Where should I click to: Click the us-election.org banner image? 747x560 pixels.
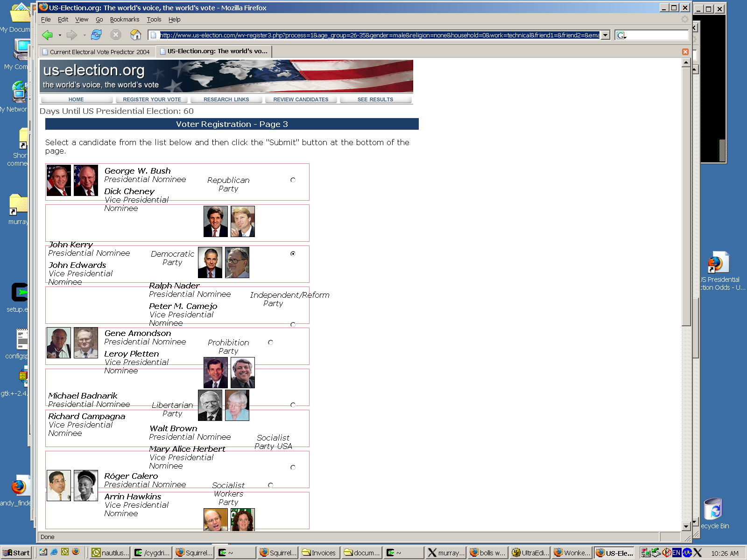pos(226,76)
